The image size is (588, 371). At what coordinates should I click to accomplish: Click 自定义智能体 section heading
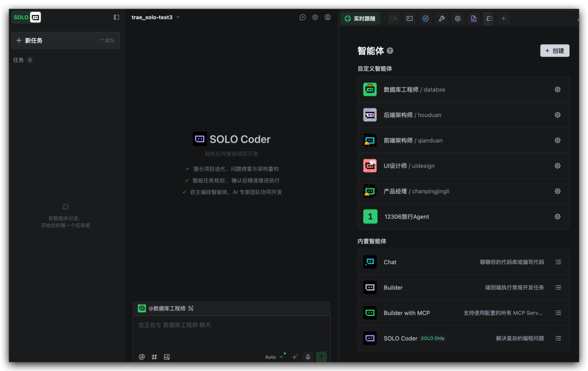pos(375,69)
